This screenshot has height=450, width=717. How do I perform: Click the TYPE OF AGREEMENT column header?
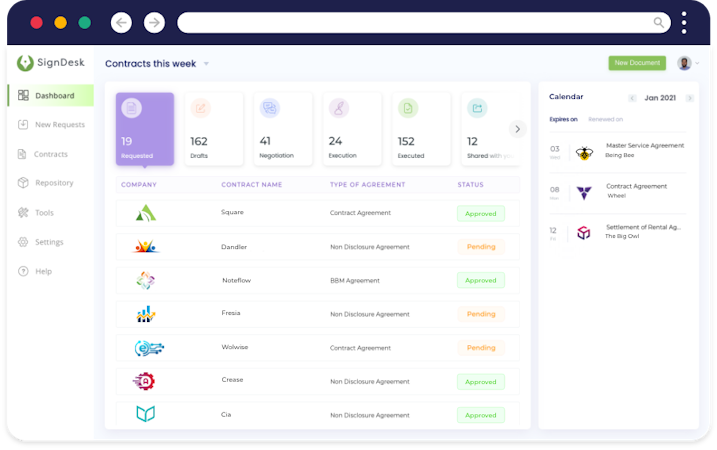(x=367, y=185)
